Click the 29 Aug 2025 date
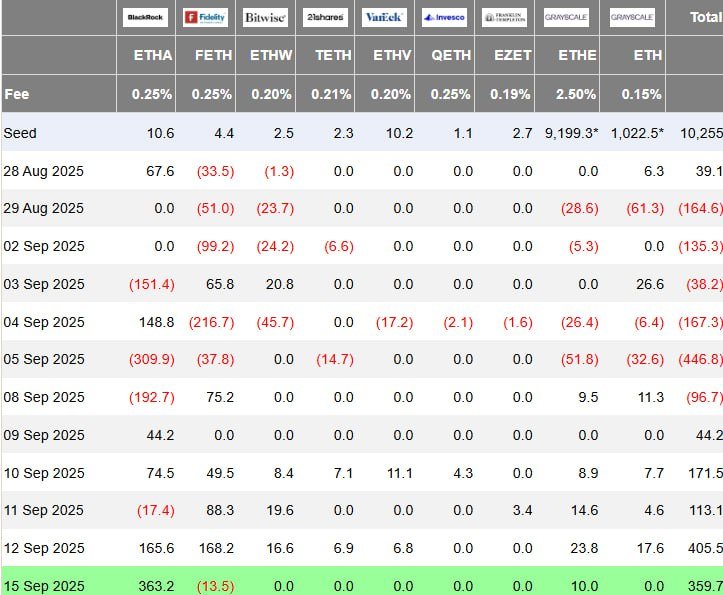723x595 pixels. [44, 208]
